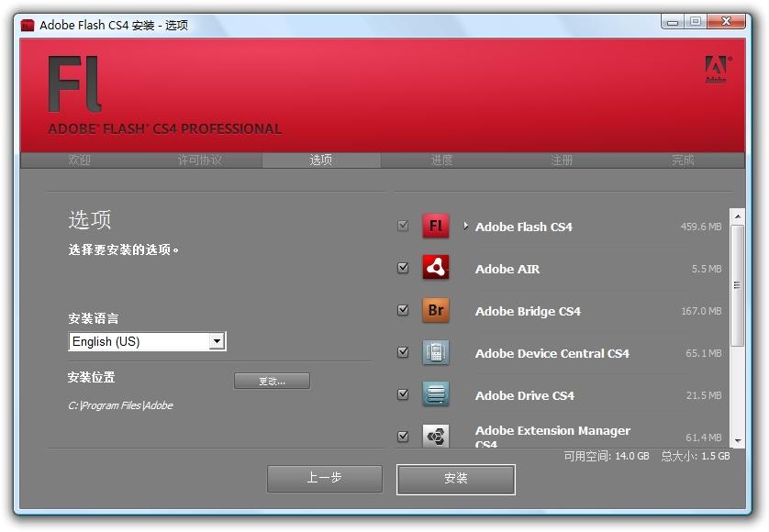The height and width of the screenshot is (532, 769).
Task: Click the Adobe Flash CS4 product icon
Action: point(436,226)
